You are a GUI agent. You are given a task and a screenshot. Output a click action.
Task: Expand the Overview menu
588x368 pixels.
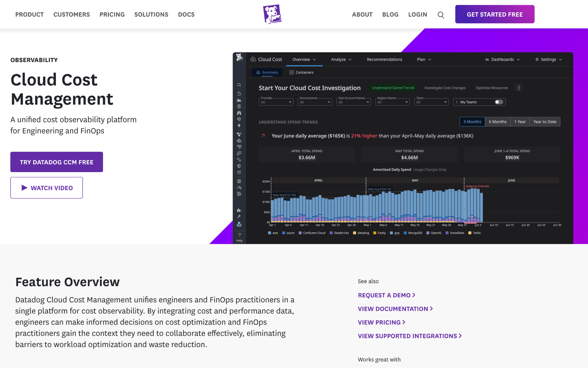[x=304, y=59]
